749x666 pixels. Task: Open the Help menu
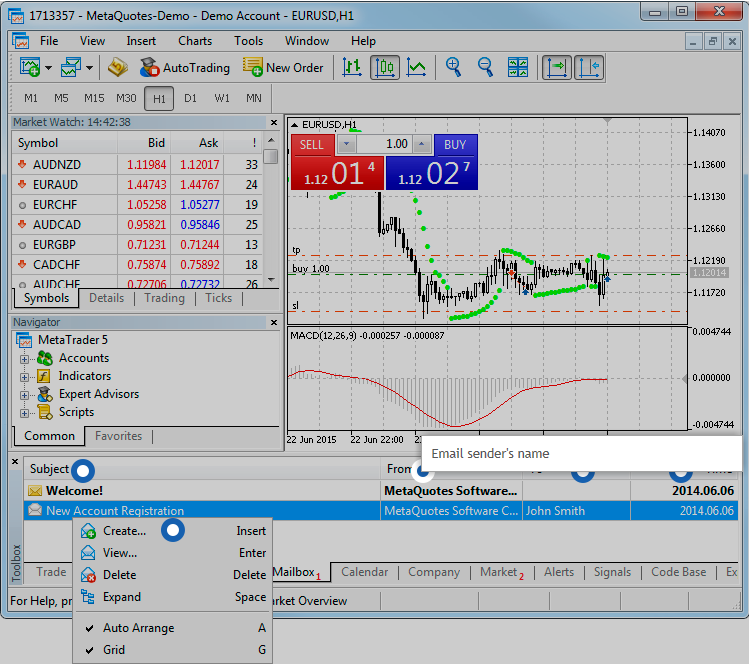coord(364,41)
